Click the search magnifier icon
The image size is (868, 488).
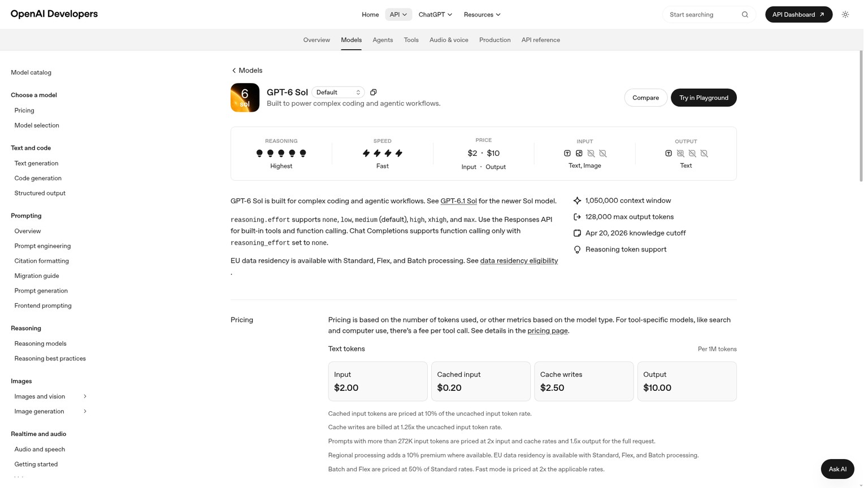tap(745, 15)
